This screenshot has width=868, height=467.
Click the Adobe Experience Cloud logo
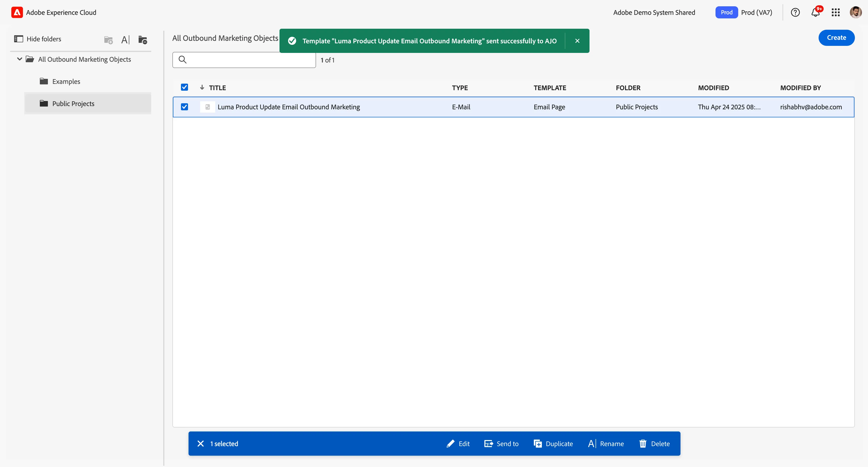pyautogui.click(x=17, y=12)
